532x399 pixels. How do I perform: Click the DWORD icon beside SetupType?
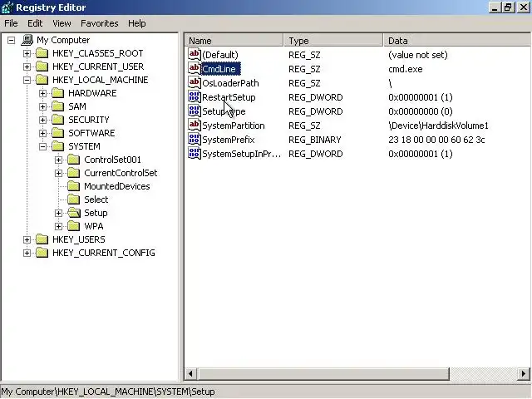pyautogui.click(x=195, y=111)
